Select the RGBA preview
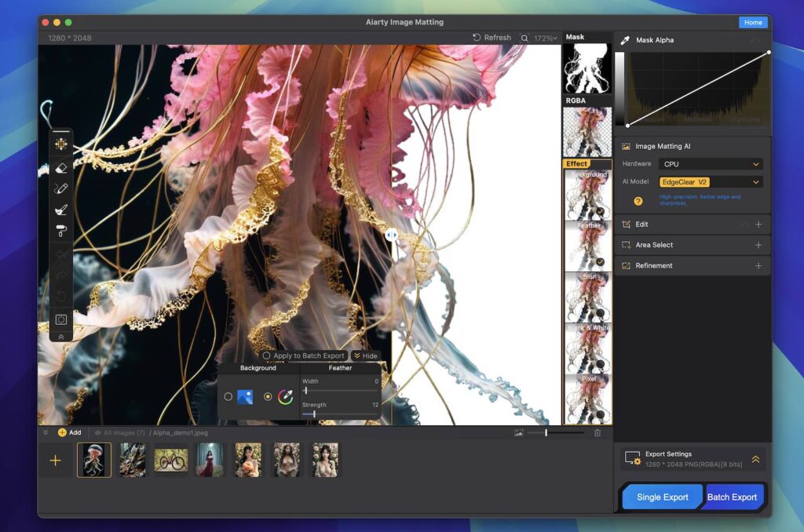Screen dimensions: 804x532 [x=587, y=132]
